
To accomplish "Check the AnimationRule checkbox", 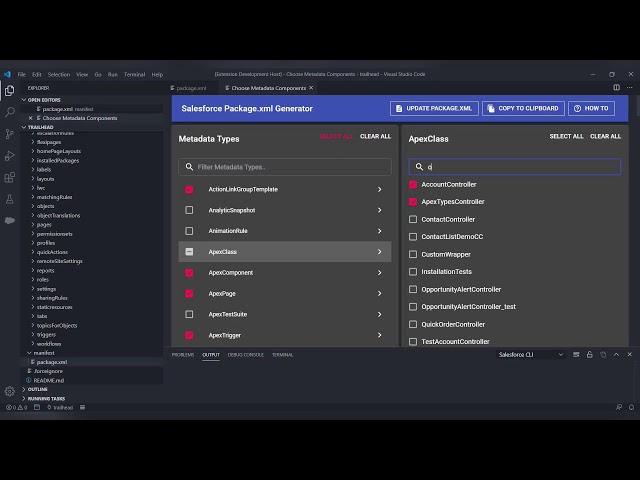I will point(189,231).
